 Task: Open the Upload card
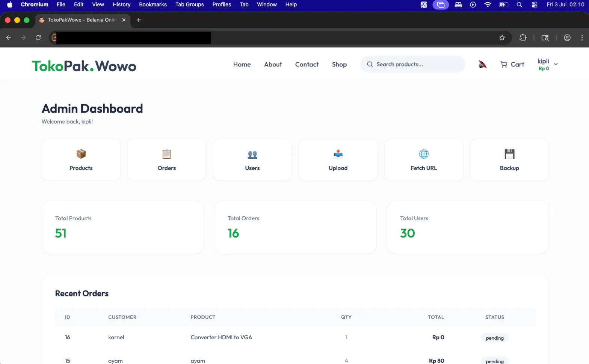(x=338, y=160)
